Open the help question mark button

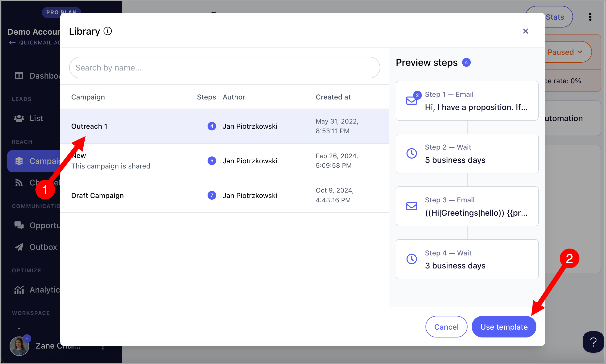(x=593, y=342)
